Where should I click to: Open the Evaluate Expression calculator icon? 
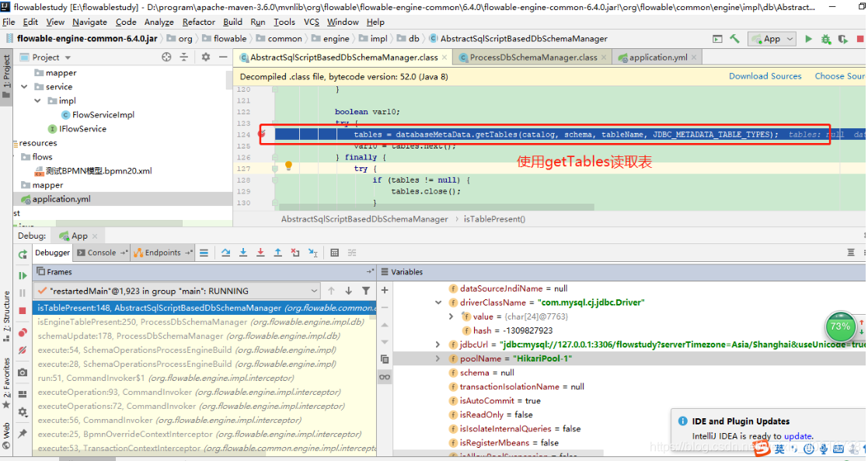[x=334, y=253]
